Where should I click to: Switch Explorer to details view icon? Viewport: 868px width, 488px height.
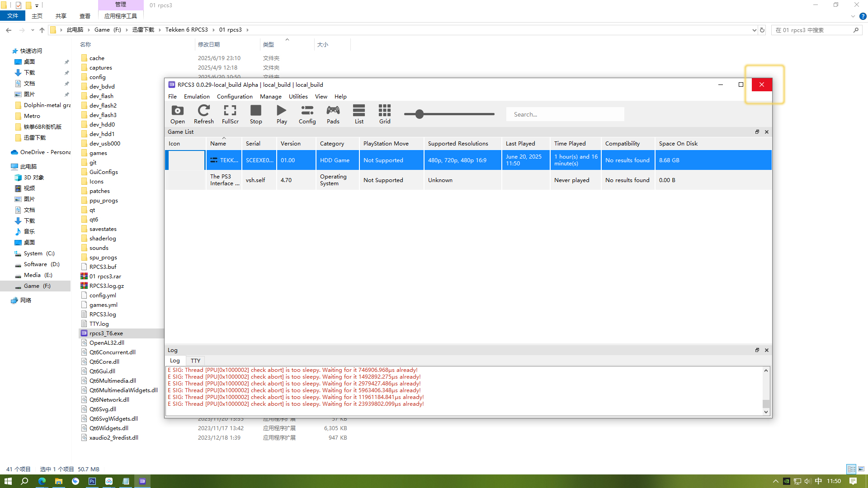(x=852, y=469)
